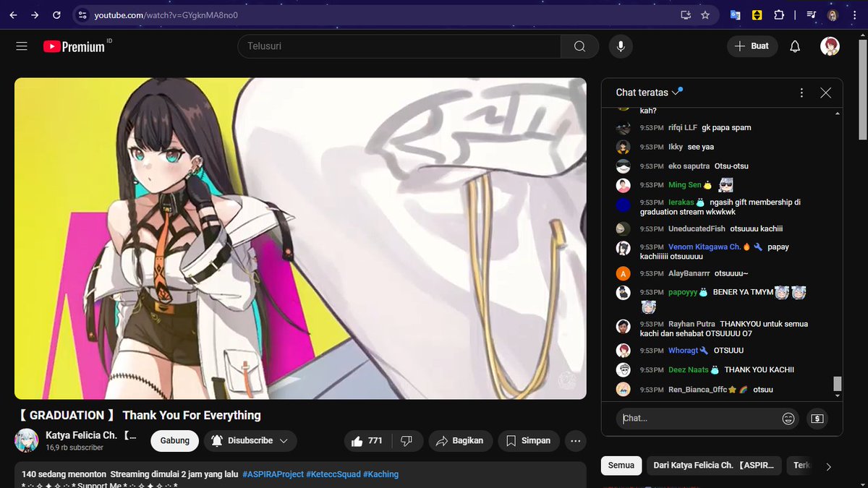
Task: Click the Buat create button
Action: pyautogui.click(x=752, y=46)
